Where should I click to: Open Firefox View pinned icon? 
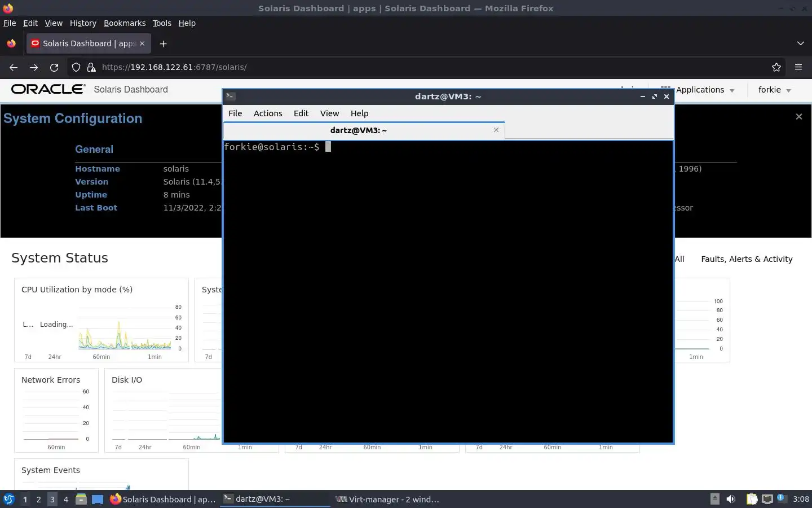pos(11,43)
